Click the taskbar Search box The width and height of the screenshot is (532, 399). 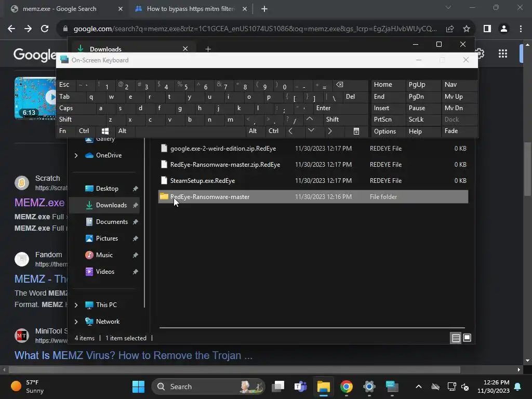point(208,387)
